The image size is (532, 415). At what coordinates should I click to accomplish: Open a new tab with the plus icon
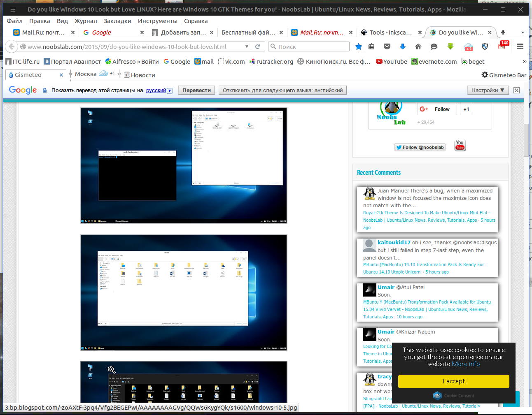click(503, 32)
